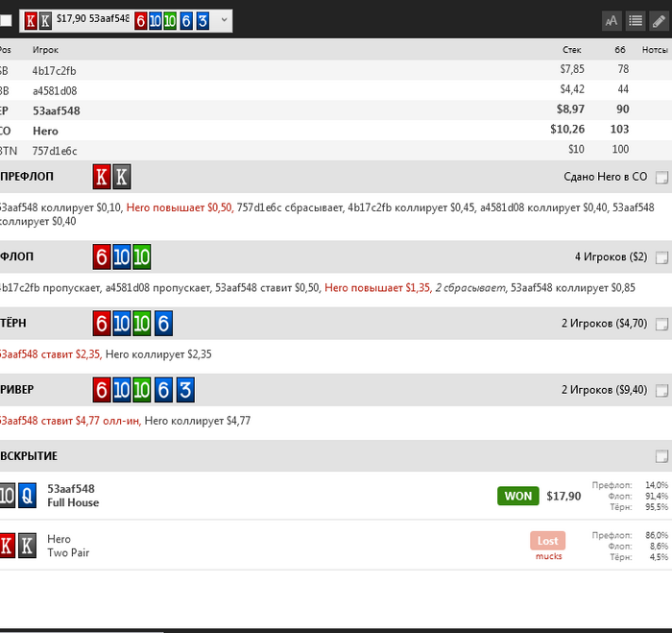The height and width of the screenshot is (633, 672).
Task: Tick the checkbox in the ТЁРН header
Action: point(661,324)
